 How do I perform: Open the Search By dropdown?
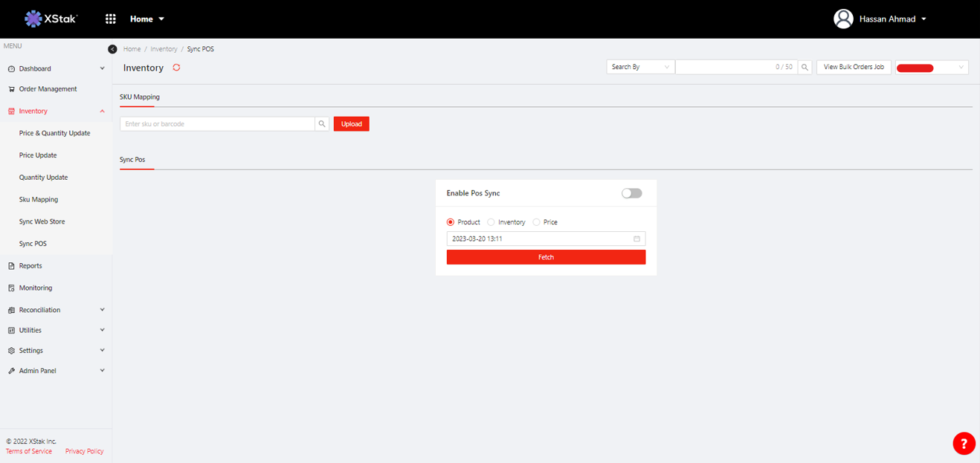coord(640,67)
